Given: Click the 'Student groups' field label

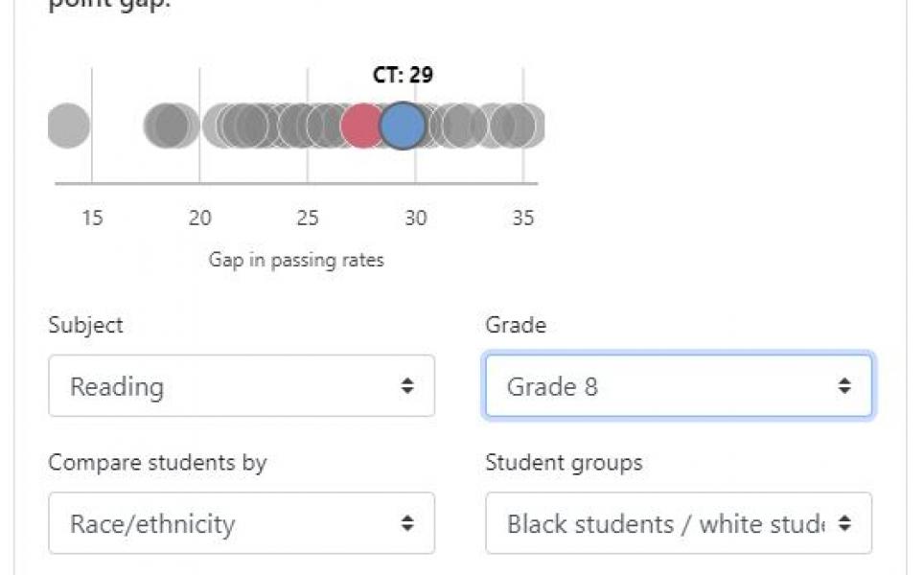Looking at the screenshot, I should (564, 463).
